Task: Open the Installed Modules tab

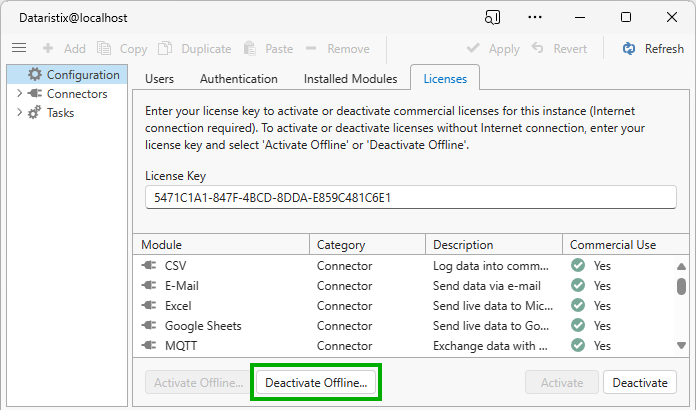Action: pos(350,78)
